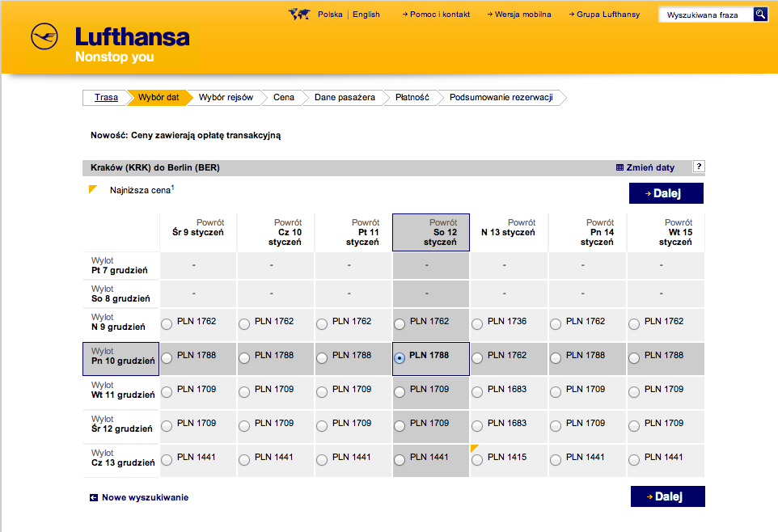Open Grupa Lufthansy link
Screen dimensions: 778x532
click(x=604, y=15)
